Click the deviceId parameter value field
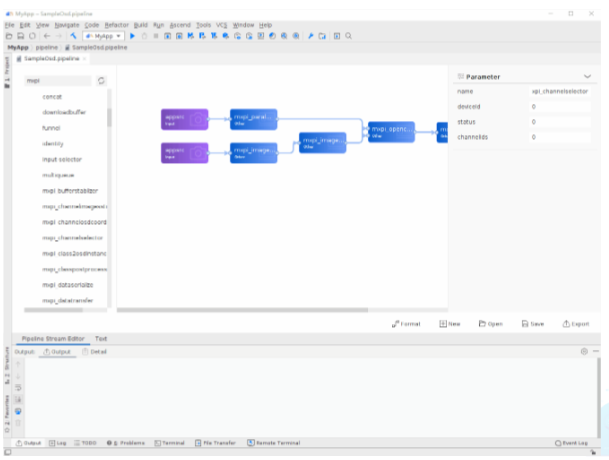609x460 pixels. (x=560, y=106)
